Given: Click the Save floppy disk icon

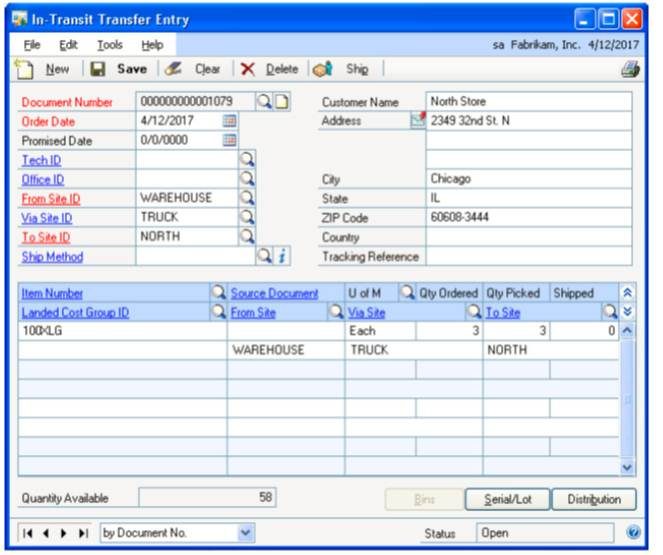Looking at the screenshot, I should coord(98,69).
